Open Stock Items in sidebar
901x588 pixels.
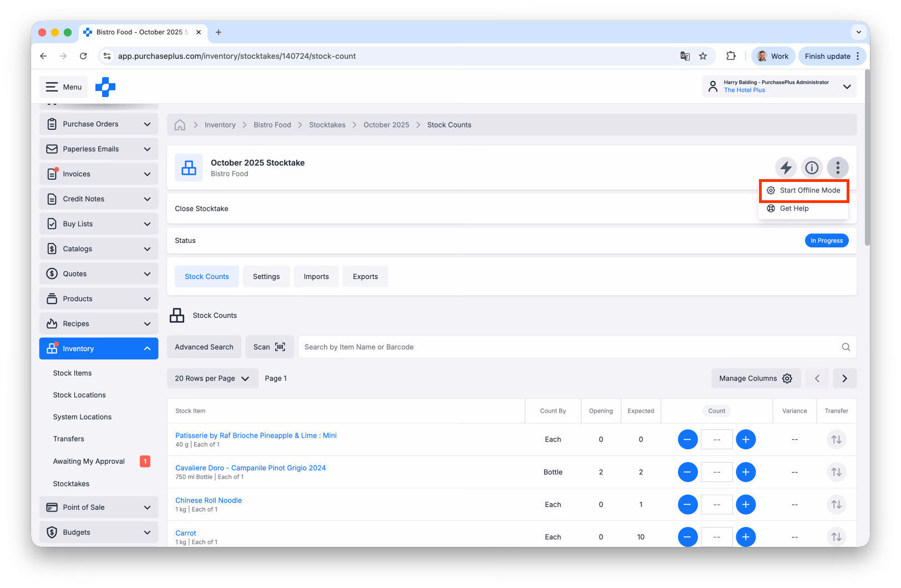pyautogui.click(x=73, y=373)
